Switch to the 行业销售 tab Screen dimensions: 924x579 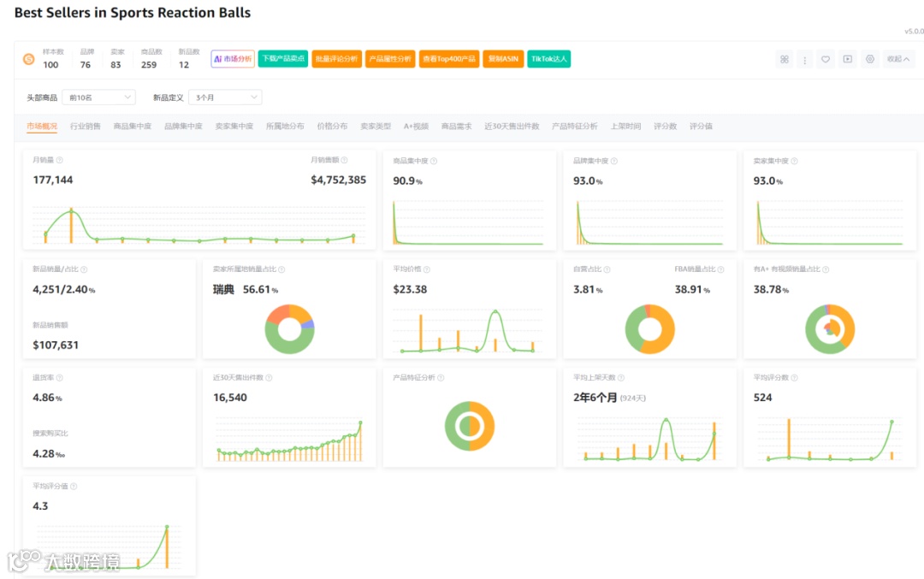point(86,126)
